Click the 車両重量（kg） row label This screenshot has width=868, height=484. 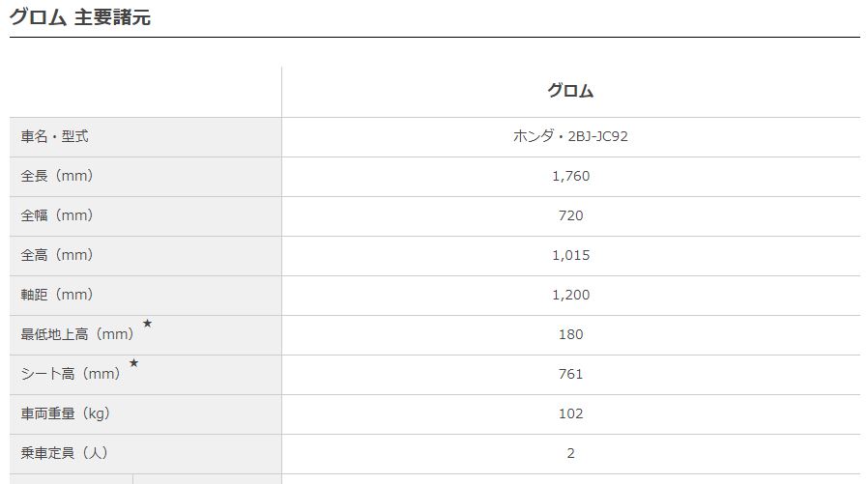66,413
